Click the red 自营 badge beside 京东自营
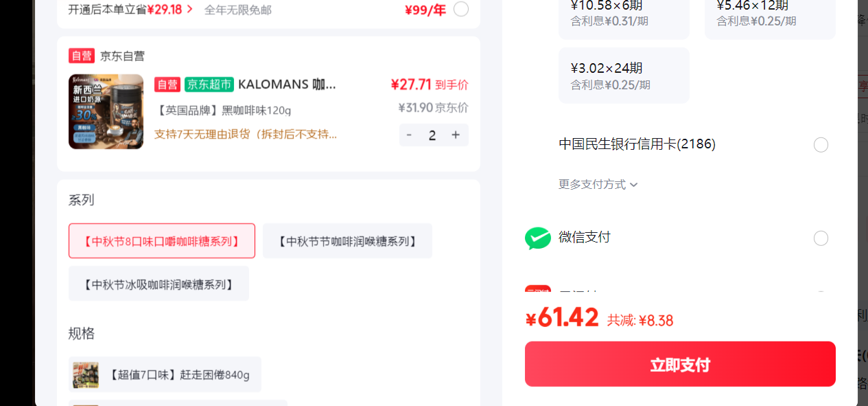The width and height of the screenshot is (868, 406). (82, 56)
